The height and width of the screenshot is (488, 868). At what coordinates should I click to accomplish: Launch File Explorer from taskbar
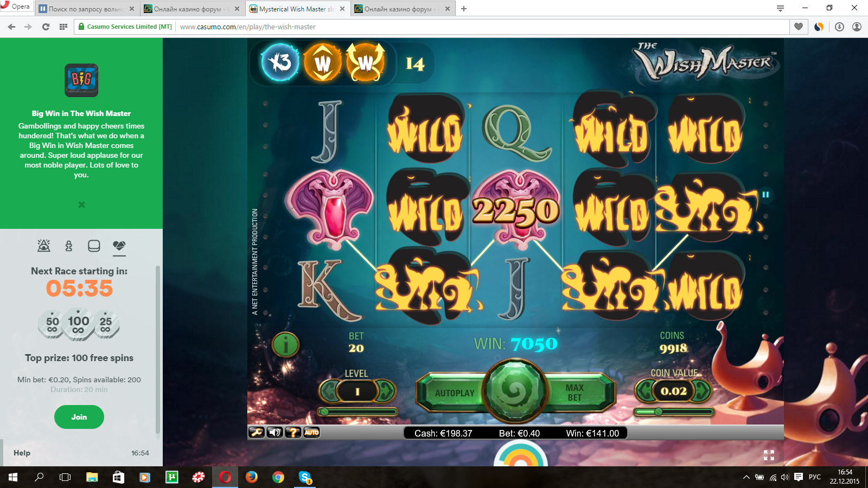pyautogui.click(x=92, y=477)
